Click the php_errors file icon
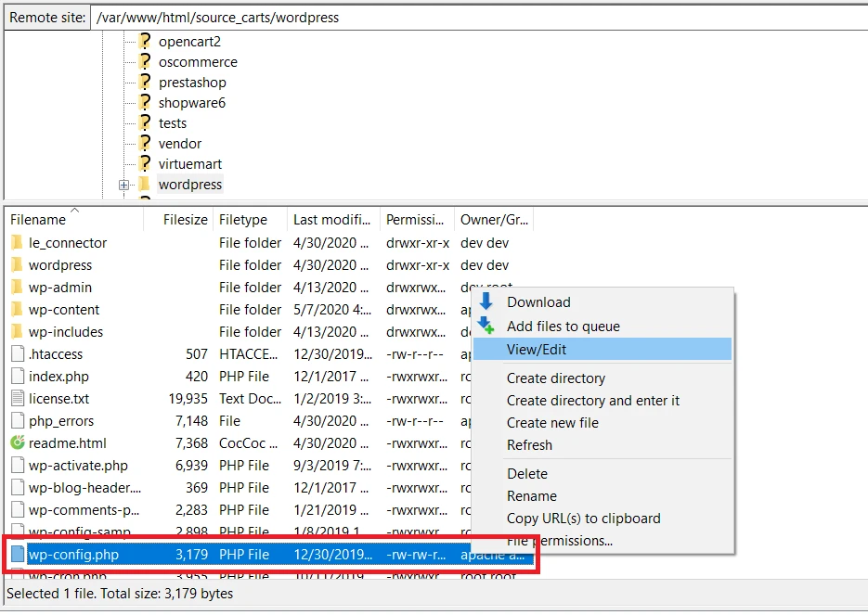 point(18,420)
